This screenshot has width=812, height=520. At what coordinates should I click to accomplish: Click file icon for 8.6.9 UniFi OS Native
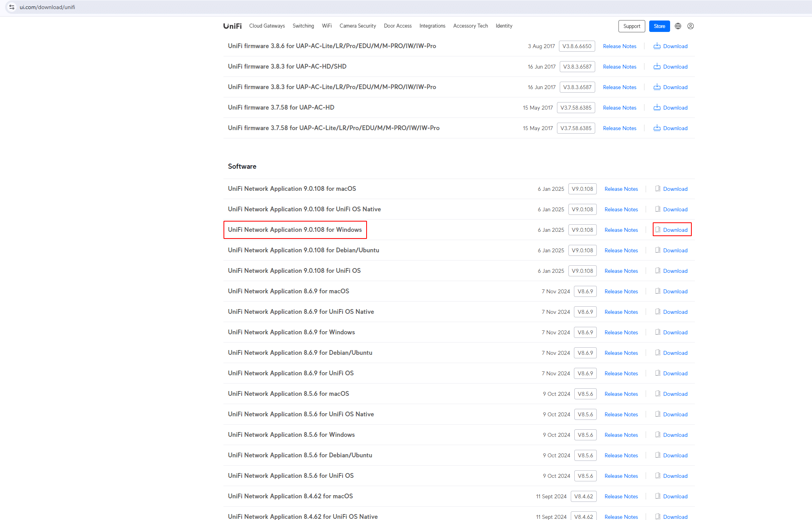(x=658, y=312)
